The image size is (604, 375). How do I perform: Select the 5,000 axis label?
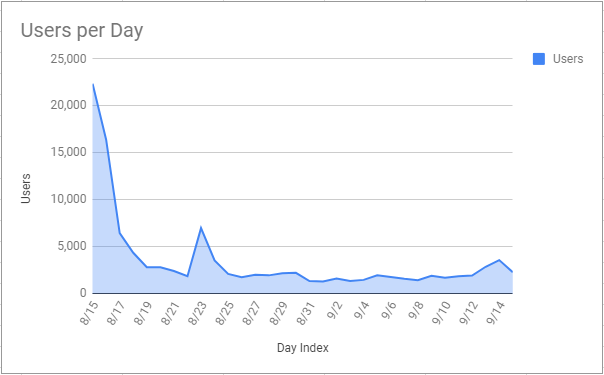tap(72, 246)
